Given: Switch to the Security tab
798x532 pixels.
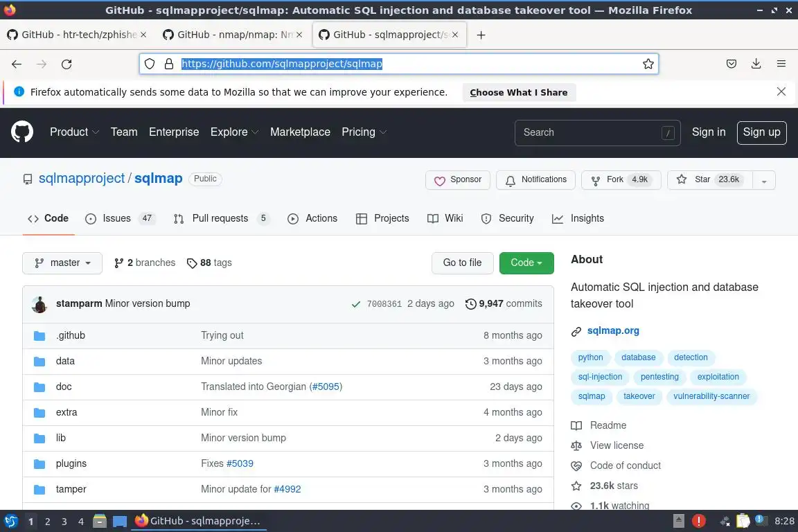Looking at the screenshot, I should tap(507, 218).
